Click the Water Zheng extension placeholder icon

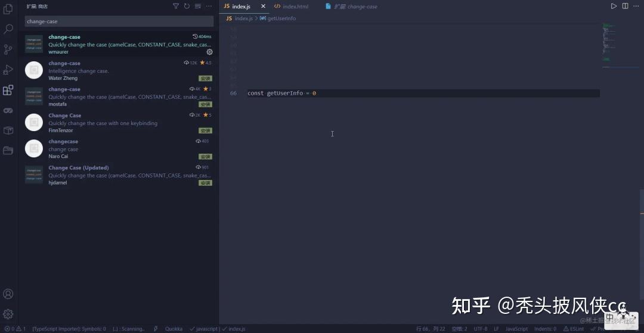tap(33, 70)
